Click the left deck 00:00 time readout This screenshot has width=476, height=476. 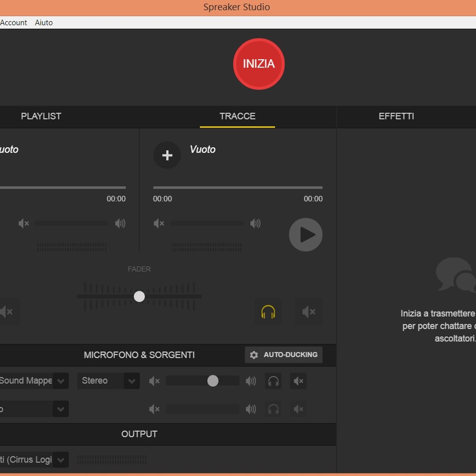[x=116, y=199]
